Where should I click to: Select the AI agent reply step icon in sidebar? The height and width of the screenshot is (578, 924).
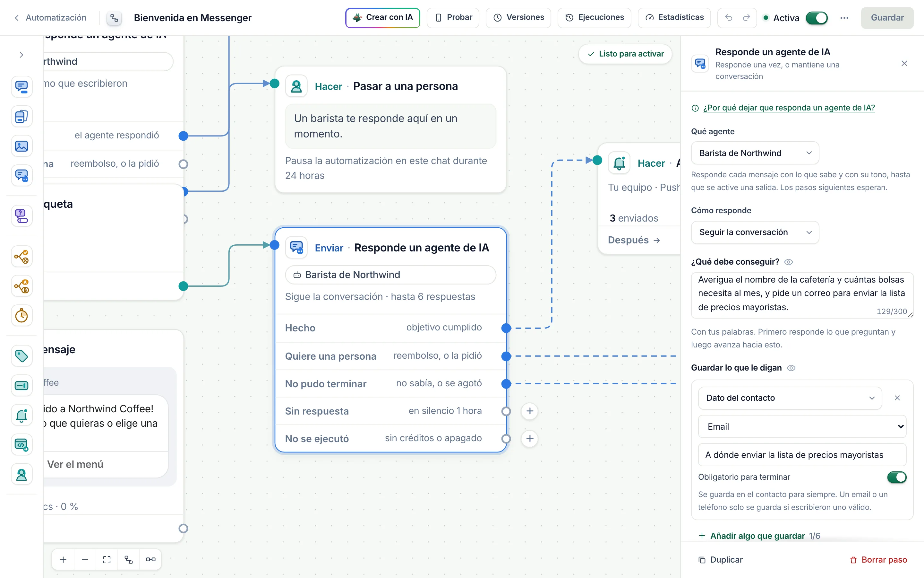tap(21, 175)
